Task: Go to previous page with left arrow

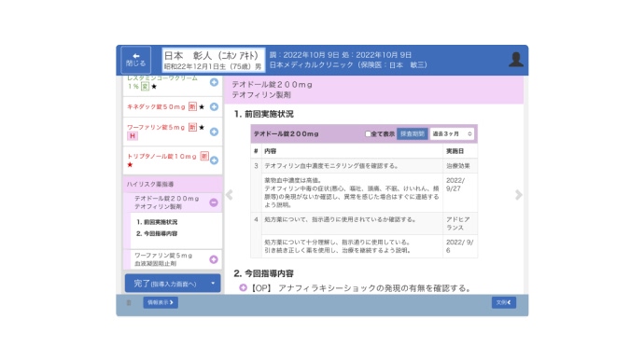Action: [230, 195]
